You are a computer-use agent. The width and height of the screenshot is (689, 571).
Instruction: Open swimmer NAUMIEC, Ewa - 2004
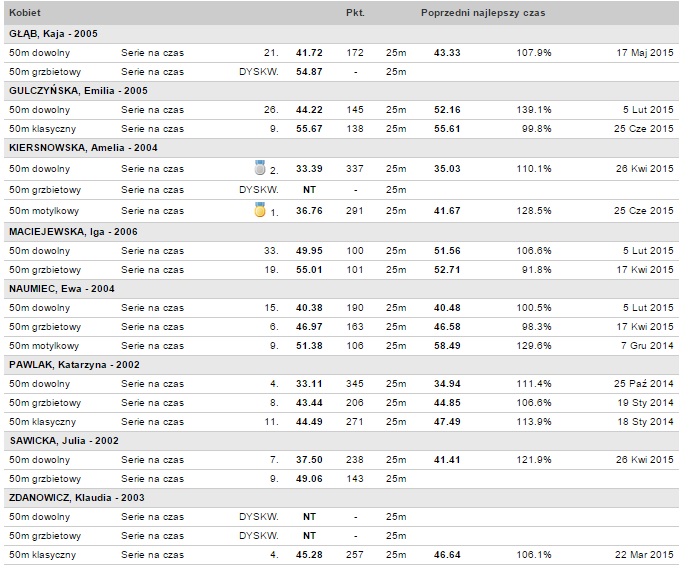pyautogui.click(x=62, y=289)
